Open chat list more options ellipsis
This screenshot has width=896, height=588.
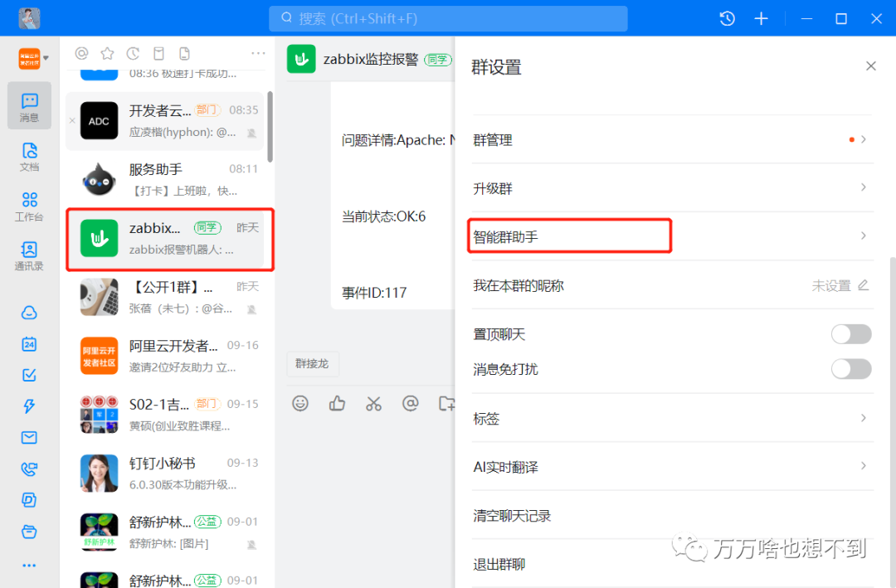[258, 53]
